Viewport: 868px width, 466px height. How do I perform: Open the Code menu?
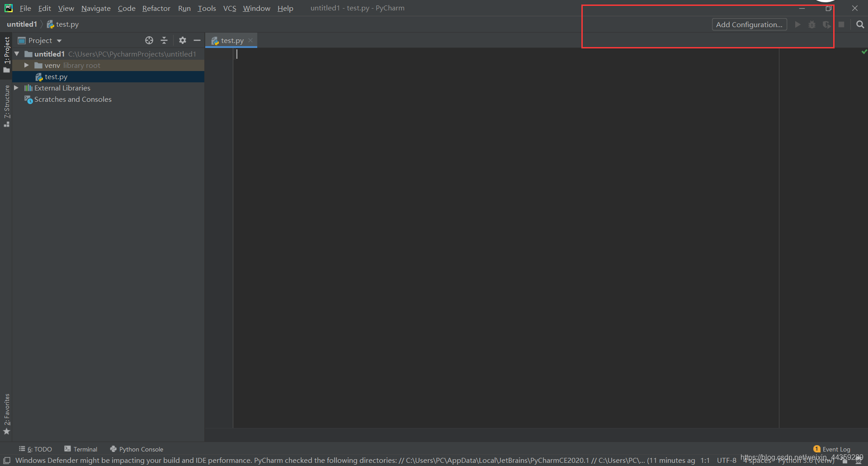pos(127,8)
